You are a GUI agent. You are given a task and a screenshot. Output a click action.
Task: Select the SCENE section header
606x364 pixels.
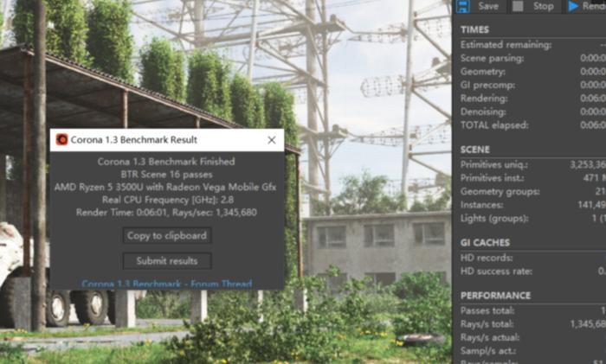point(475,150)
